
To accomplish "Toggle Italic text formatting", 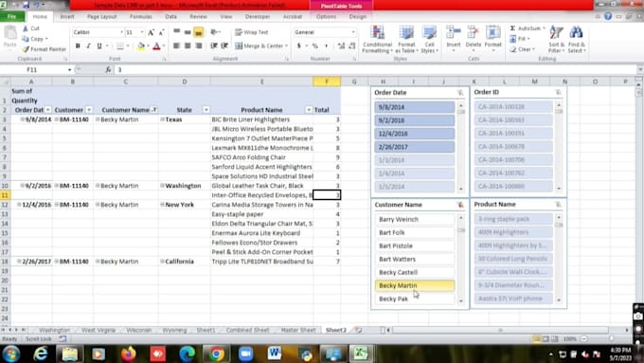I will [88, 46].
